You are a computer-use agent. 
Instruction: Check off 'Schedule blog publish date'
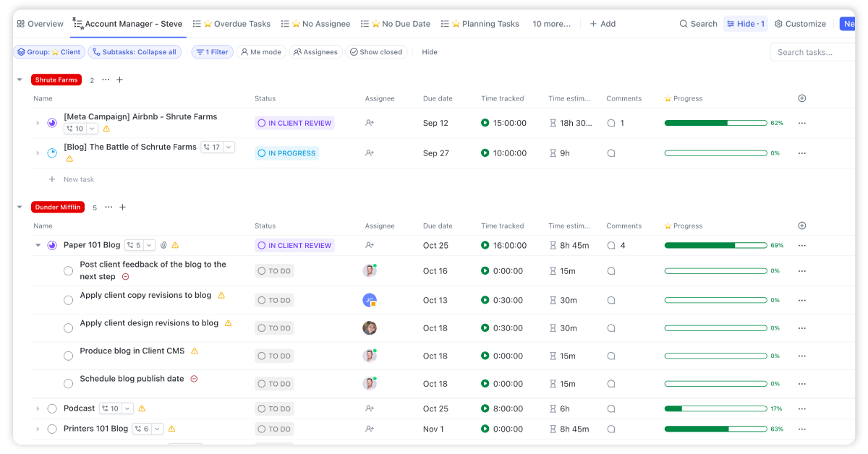click(x=68, y=384)
